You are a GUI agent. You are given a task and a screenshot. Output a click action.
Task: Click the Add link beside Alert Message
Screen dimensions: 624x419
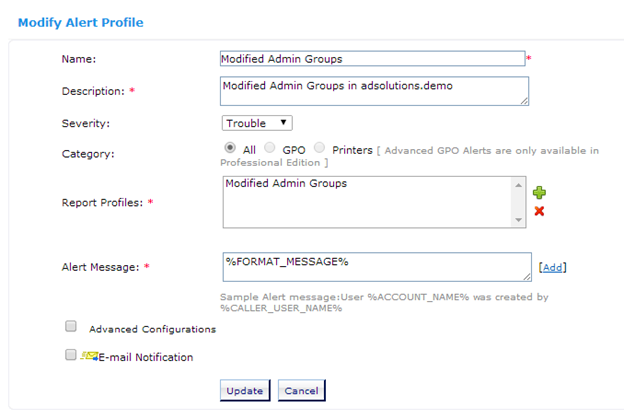[x=553, y=267]
